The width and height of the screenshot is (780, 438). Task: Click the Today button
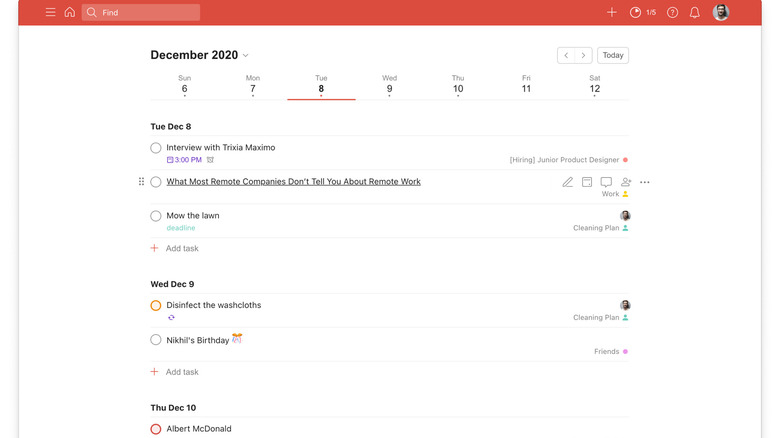click(613, 55)
